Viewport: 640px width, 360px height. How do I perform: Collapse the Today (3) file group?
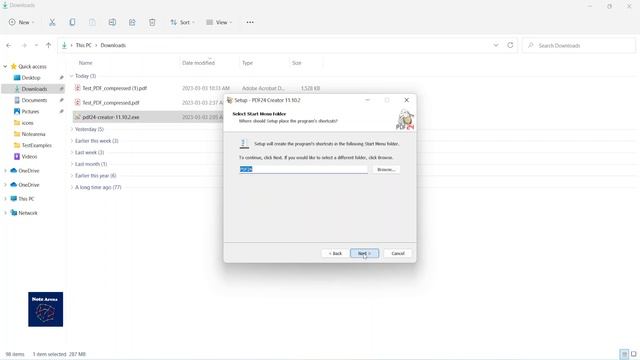coord(72,76)
